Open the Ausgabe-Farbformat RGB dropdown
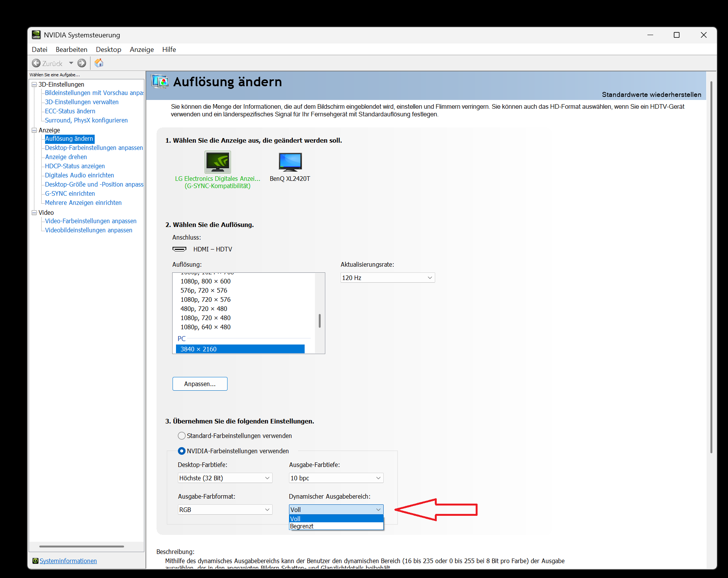The width and height of the screenshot is (728, 578). click(x=225, y=510)
